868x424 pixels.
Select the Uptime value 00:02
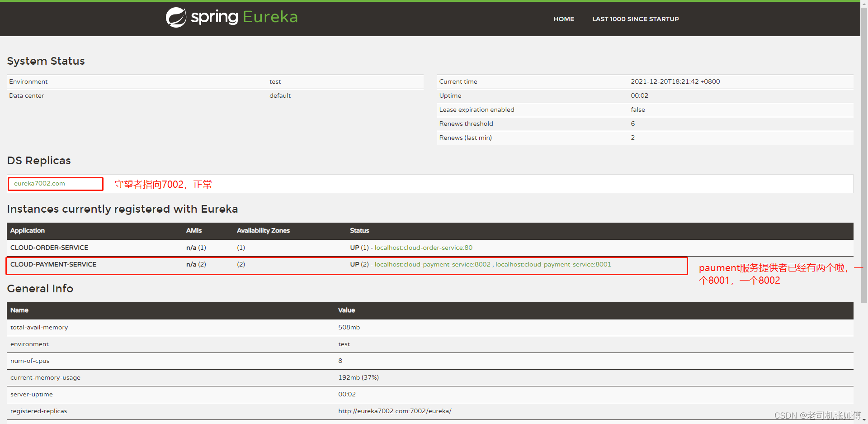coord(639,95)
